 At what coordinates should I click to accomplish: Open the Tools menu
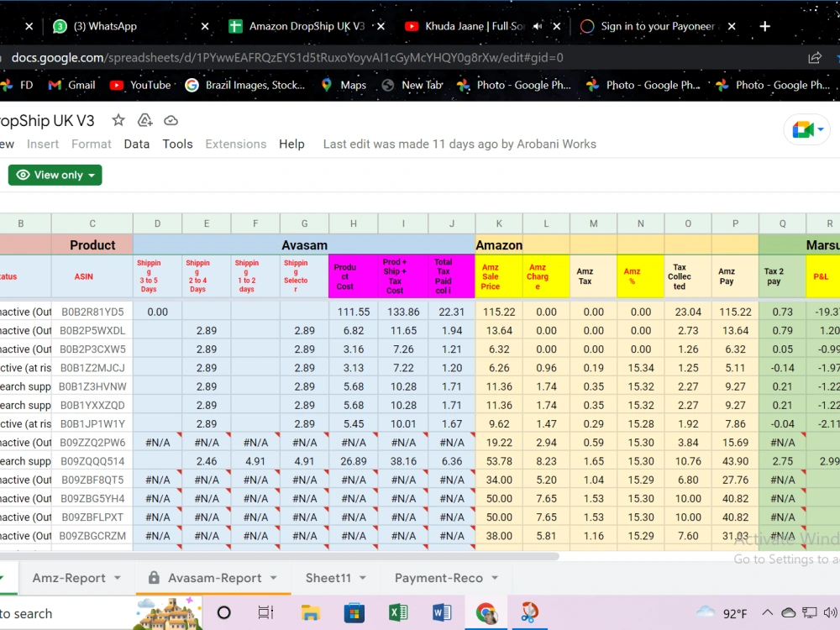tap(177, 144)
